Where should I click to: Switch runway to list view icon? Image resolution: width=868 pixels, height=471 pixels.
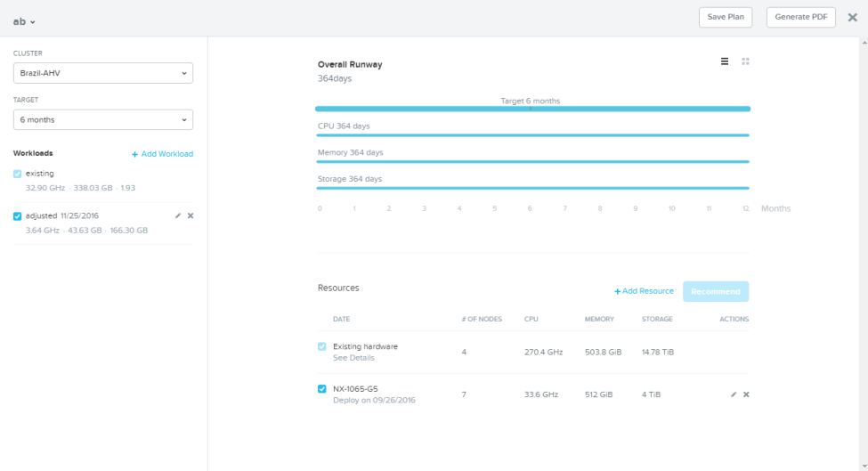tap(724, 61)
